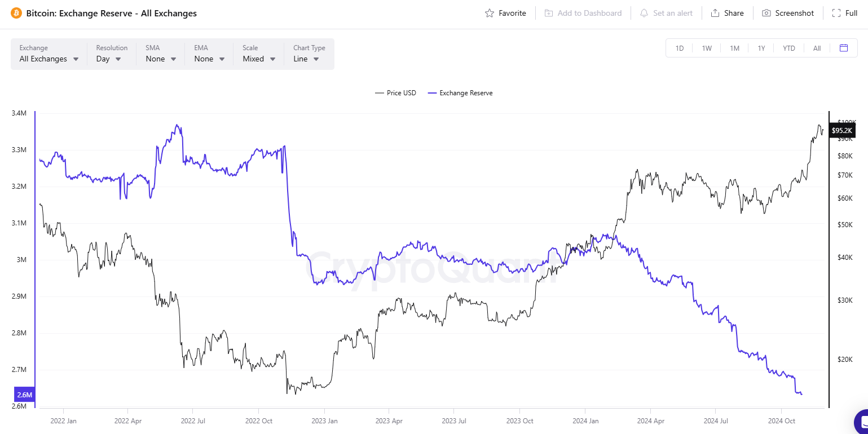Click the $95.2K current price label
The height and width of the screenshot is (434, 868).
[843, 130]
